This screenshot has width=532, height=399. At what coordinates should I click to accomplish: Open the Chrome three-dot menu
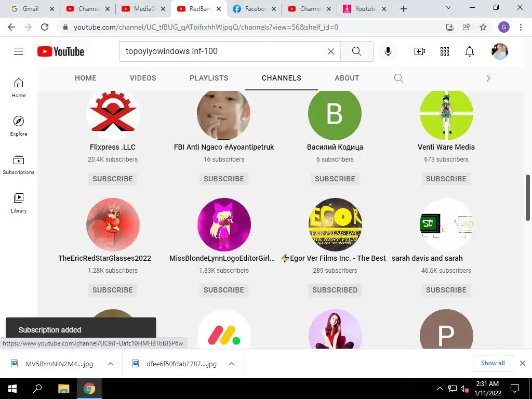click(521, 27)
